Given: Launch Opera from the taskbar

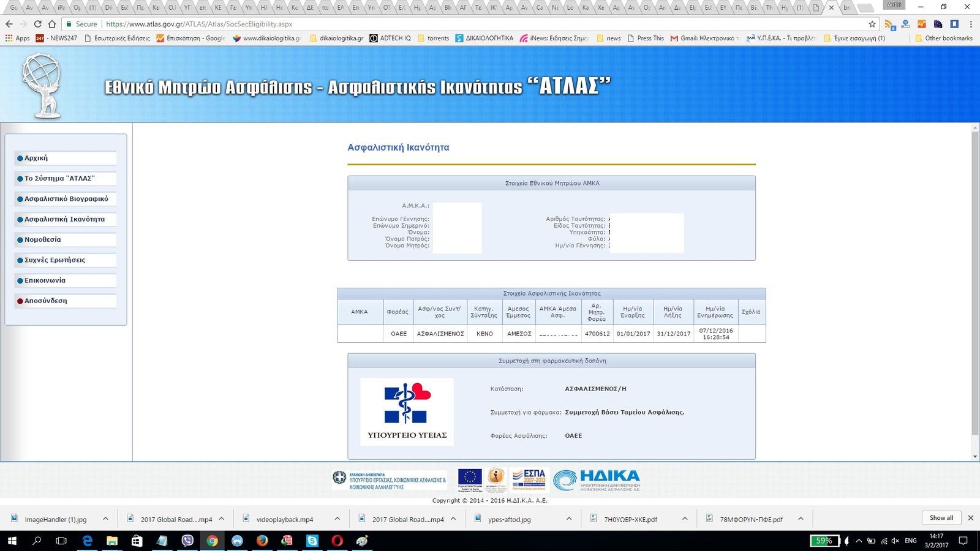Looking at the screenshot, I should coord(337,541).
